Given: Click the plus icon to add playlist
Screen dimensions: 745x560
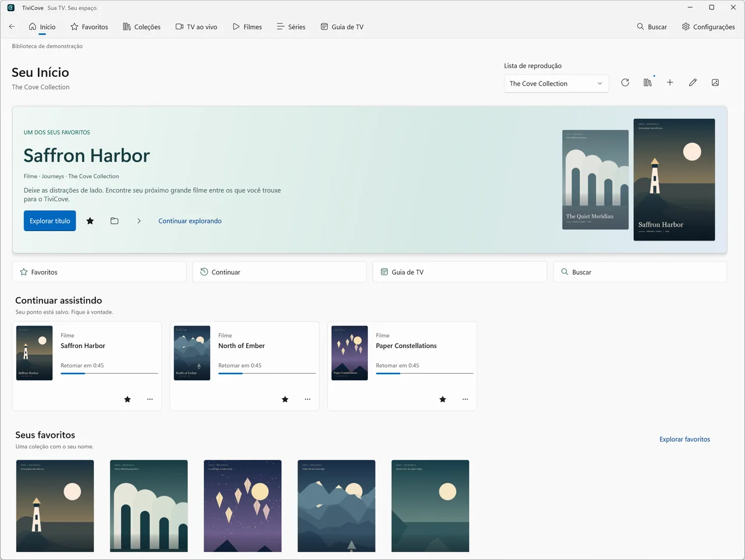Looking at the screenshot, I should click(x=670, y=83).
